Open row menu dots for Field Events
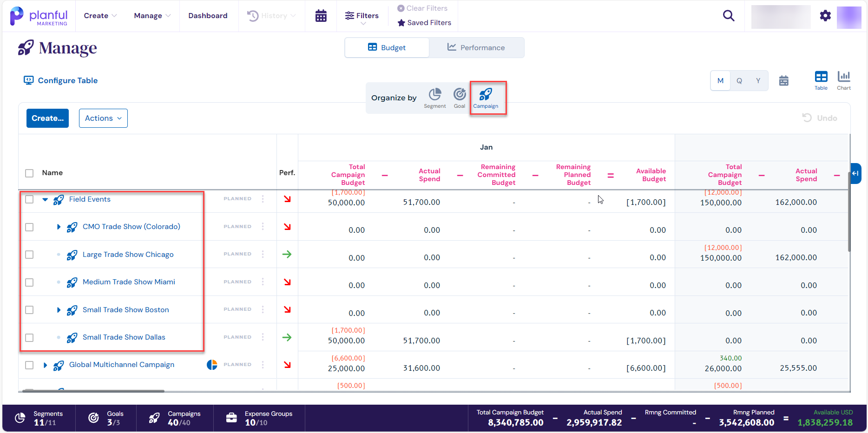Screen dimensions: 868x433 [x=263, y=199]
